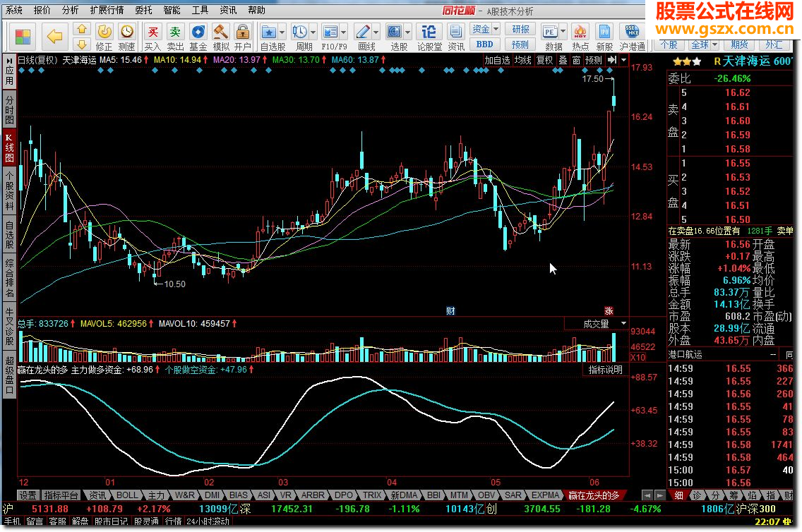Click the 财 finance marker on chart
The image size is (802, 532).
click(x=450, y=310)
